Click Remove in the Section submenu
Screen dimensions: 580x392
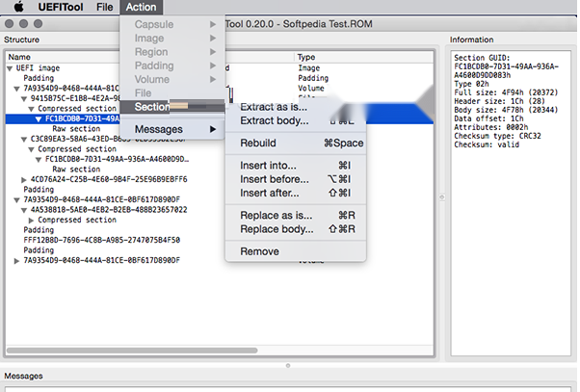tap(260, 251)
